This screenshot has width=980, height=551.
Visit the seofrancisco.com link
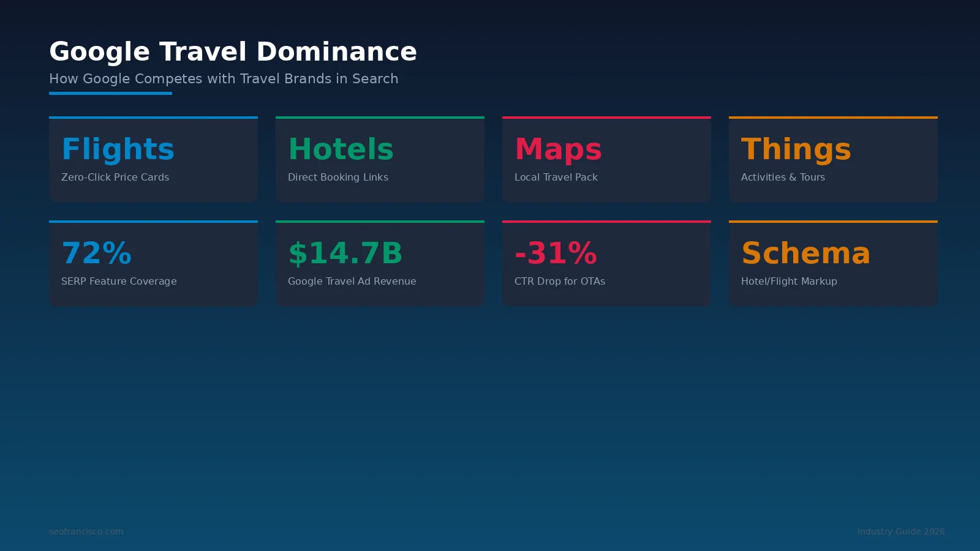point(86,531)
